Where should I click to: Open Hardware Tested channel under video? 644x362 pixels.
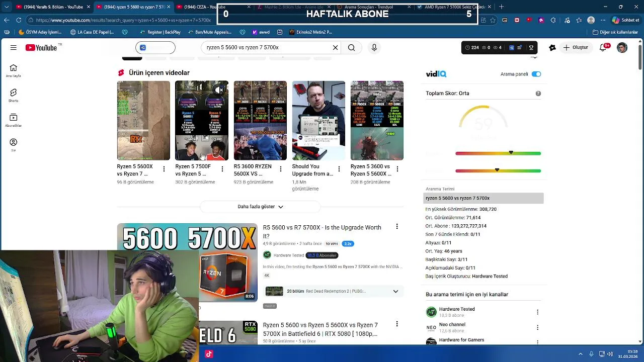pyautogui.click(x=288, y=255)
